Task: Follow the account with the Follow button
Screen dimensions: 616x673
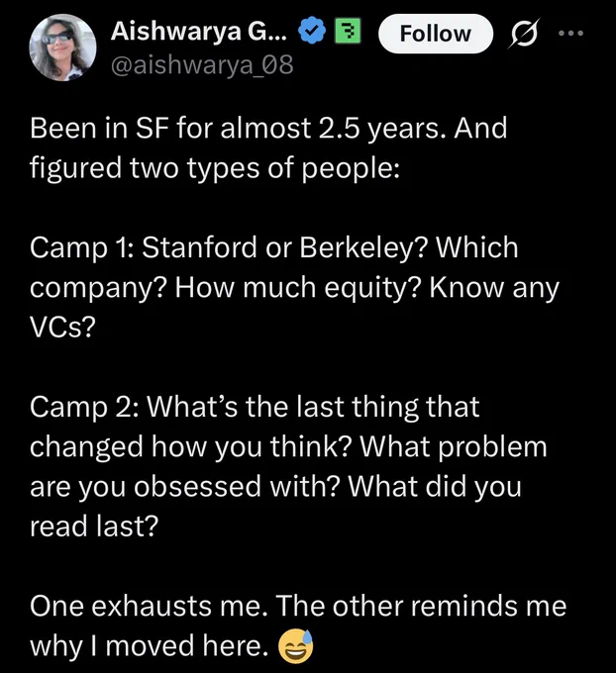Action: (435, 34)
